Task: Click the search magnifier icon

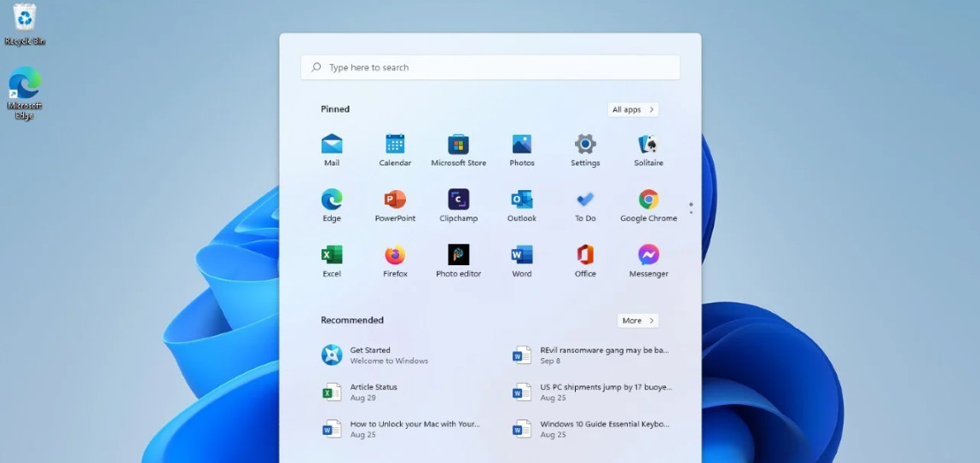Action: point(316,67)
